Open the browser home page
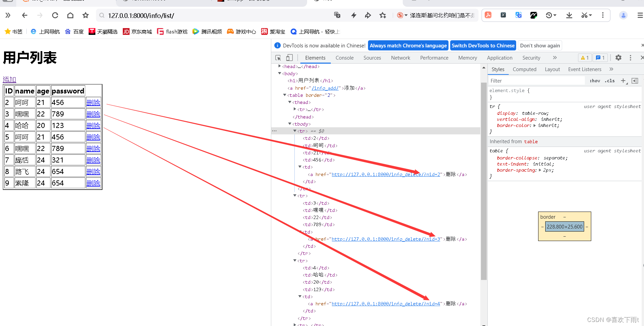The height and width of the screenshot is (326, 644). point(70,15)
